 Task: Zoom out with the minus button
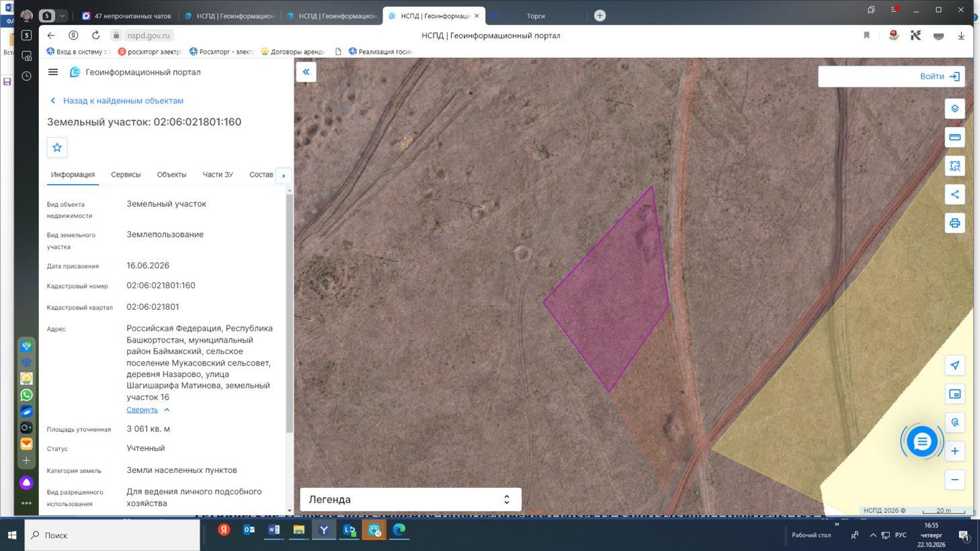pyautogui.click(x=954, y=480)
